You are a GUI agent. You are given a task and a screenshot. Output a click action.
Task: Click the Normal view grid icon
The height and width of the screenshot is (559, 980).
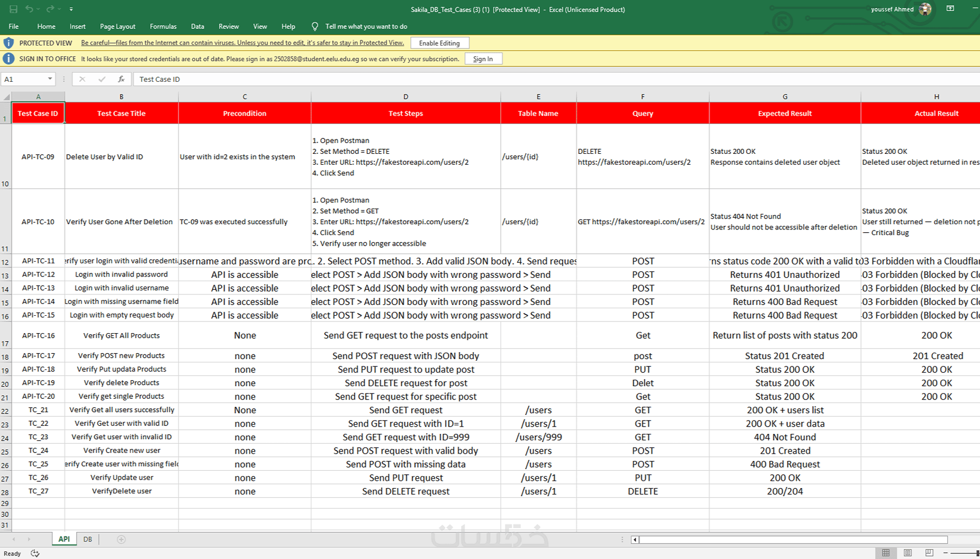click(885, 553)
